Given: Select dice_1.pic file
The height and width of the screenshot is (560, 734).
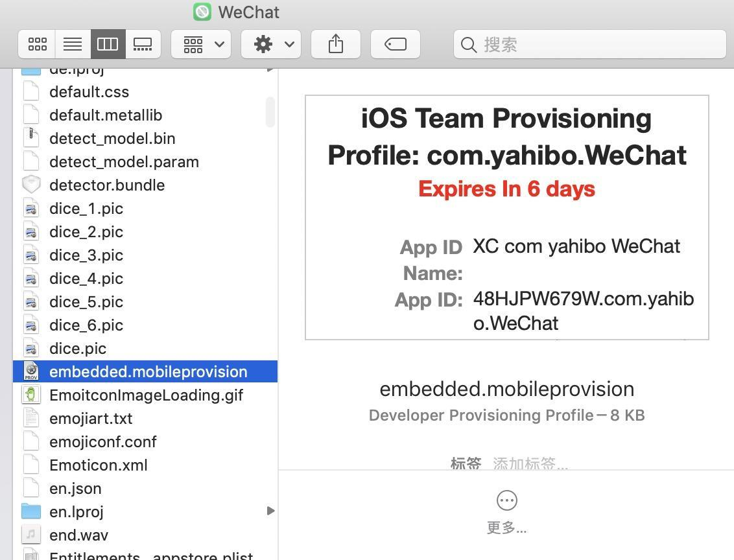Looking at the screenshot, I should [145, 209].
